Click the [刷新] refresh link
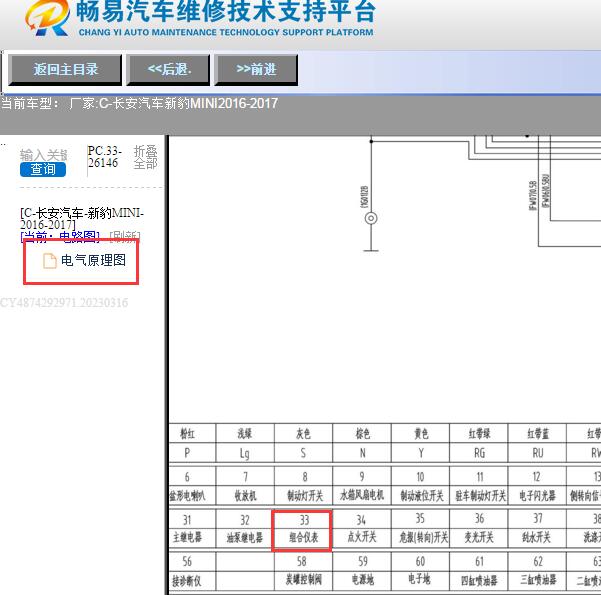601x595 pixels. [x=125, y=237]
